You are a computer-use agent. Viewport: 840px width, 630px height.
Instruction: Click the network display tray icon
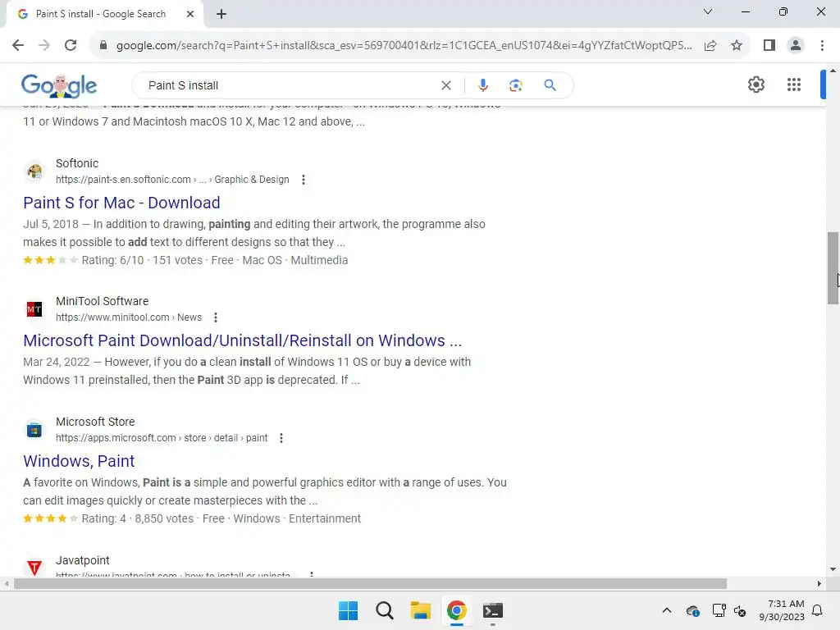(x=719, y=610)
